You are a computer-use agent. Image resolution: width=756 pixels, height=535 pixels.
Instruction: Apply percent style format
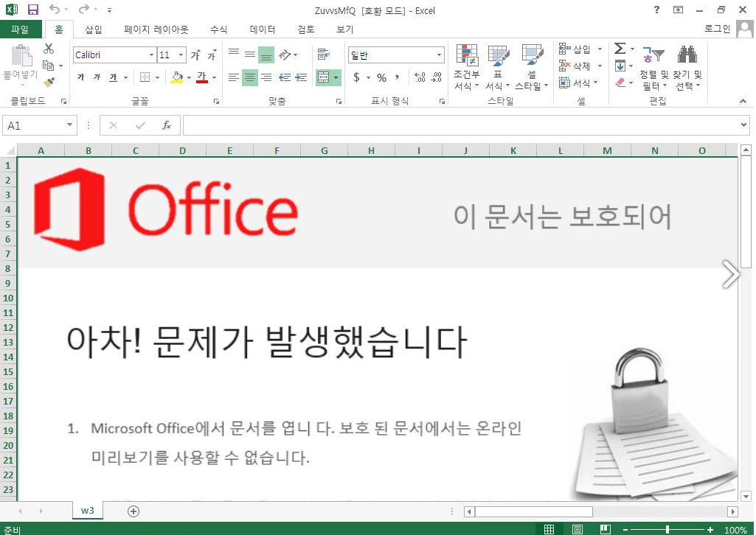click(381, 77)
